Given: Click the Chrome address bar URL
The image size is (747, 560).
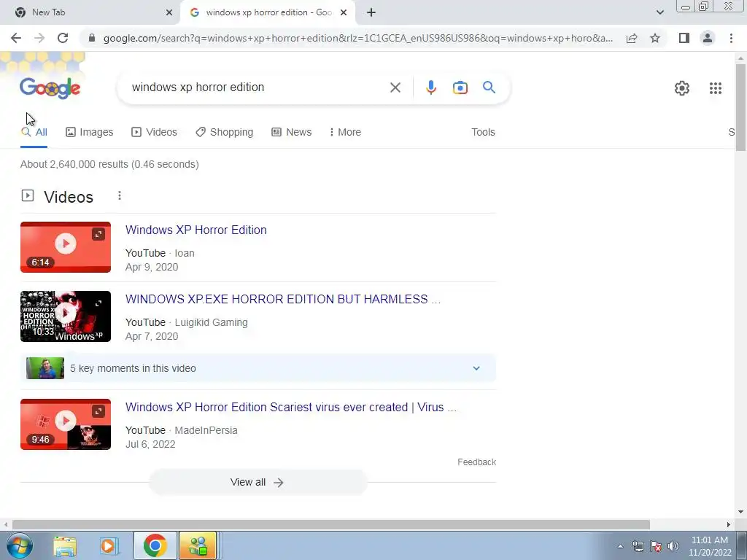Looking at the screenshot, I should click(x=357, y=38).
